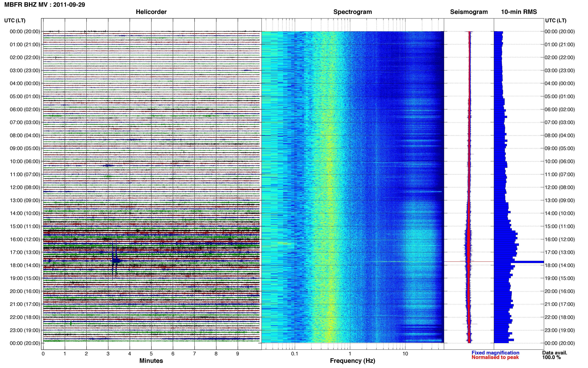Click '17:00 (13:00)' on the helicorder time axis
The image size is (588, 368).
(25, 252)
